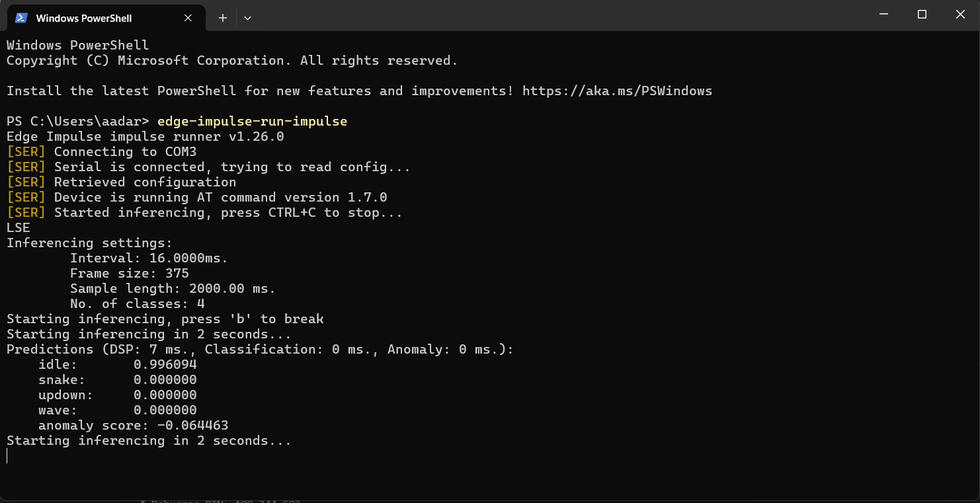
Task: Click the "Edge Impulse impulse runner v1.26.0" text
Action: 145,136
